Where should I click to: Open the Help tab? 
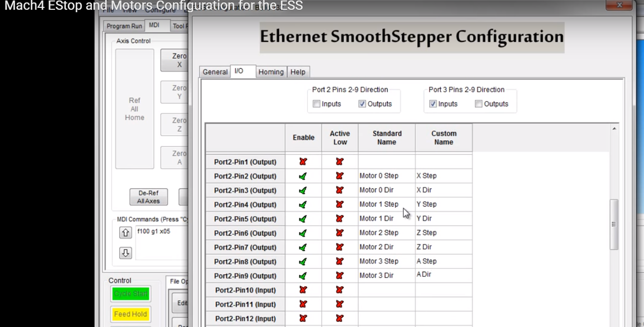(298, 72)
